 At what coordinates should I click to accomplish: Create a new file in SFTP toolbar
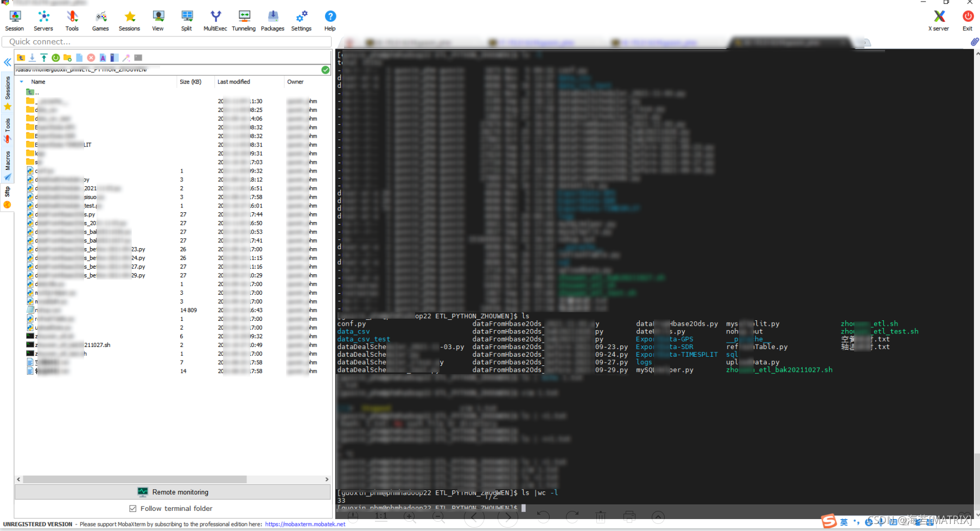[x=79, y=58]
